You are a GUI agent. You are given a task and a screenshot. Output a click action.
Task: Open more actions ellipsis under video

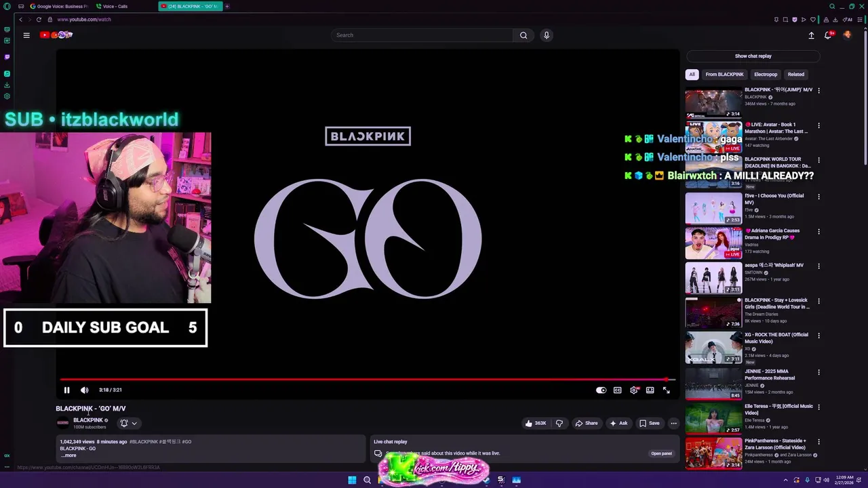pyautogui.click(x=673, y=423)
